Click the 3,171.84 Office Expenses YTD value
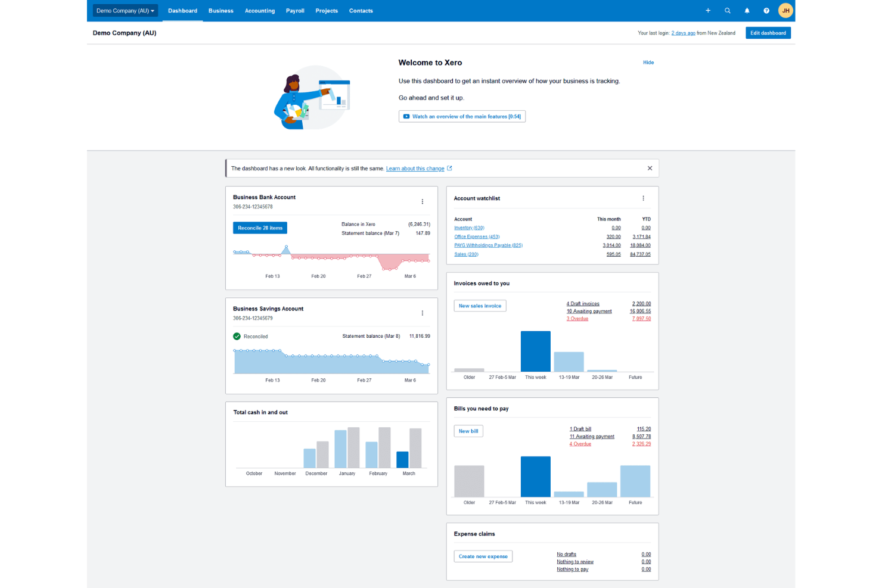 pyautogui.click(x=641, y=237)
